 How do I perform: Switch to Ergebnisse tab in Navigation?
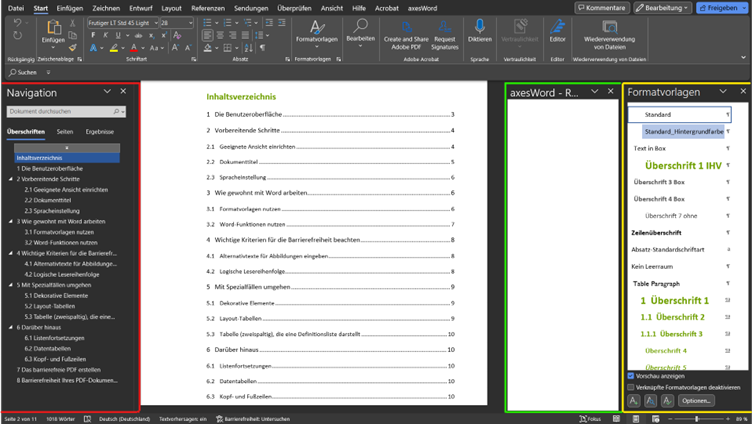pos(100,131)
